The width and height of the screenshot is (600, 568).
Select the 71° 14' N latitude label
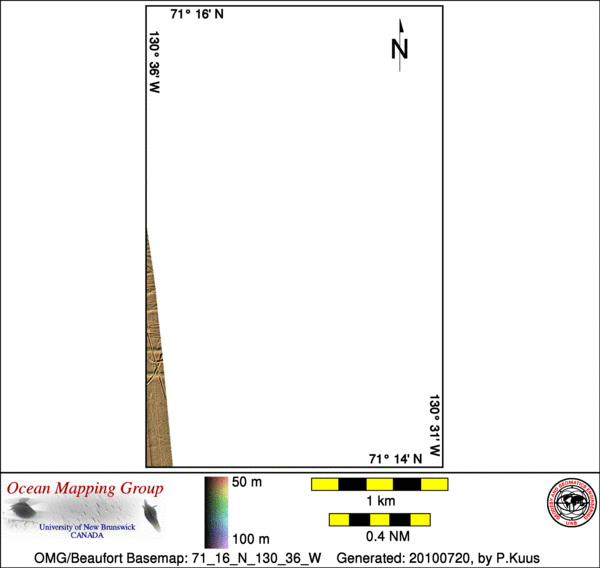397,458
